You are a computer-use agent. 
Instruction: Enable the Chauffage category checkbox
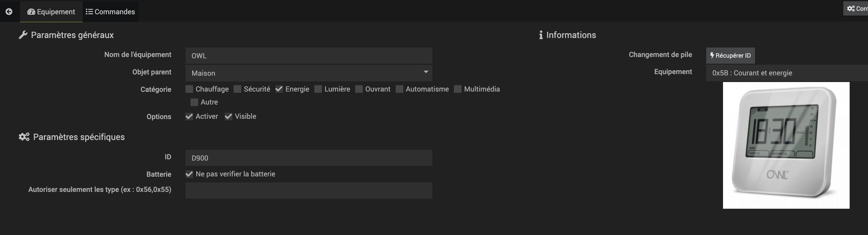pyautogui.click(x=189, y=89)
